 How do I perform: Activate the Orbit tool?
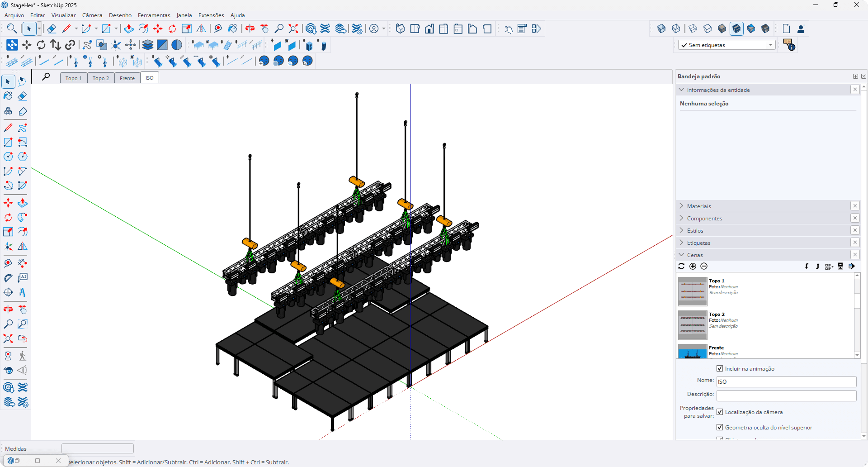coord(8,309)
